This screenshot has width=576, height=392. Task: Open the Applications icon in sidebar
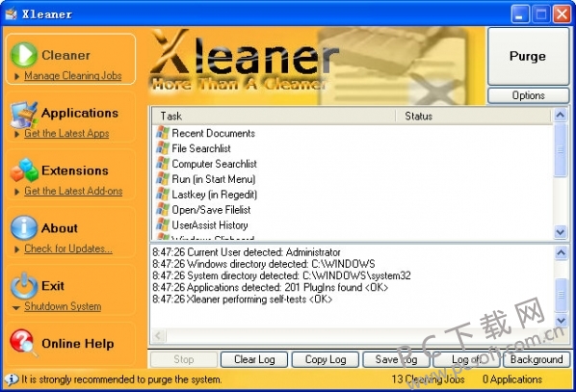pyautogui.click(x=24, y=115)
